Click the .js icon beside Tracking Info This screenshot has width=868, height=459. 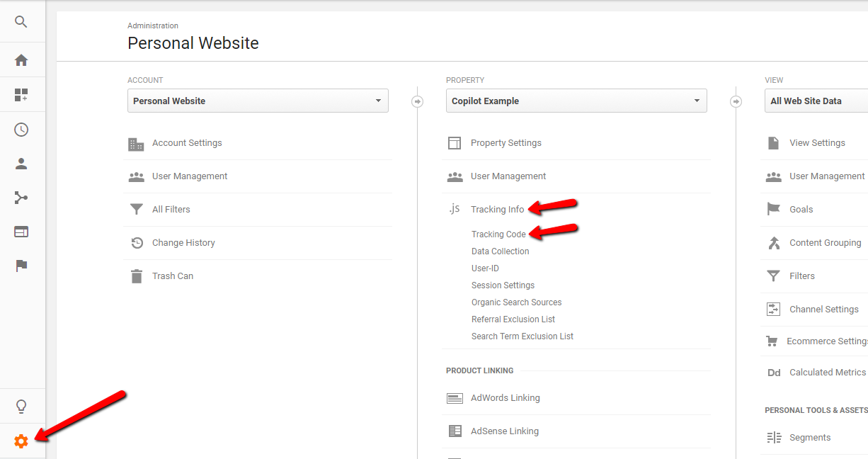point(455,209)
